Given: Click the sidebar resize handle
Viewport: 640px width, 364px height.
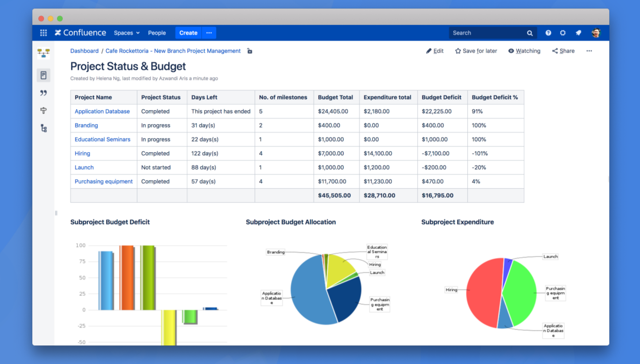Looking at the screenshot, I should click(56, 213).
